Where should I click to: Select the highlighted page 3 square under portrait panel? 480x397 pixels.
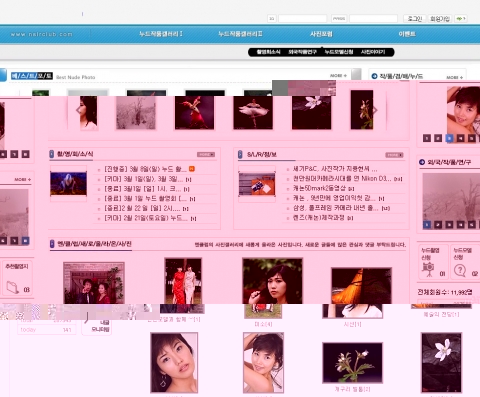click(449, 138)
